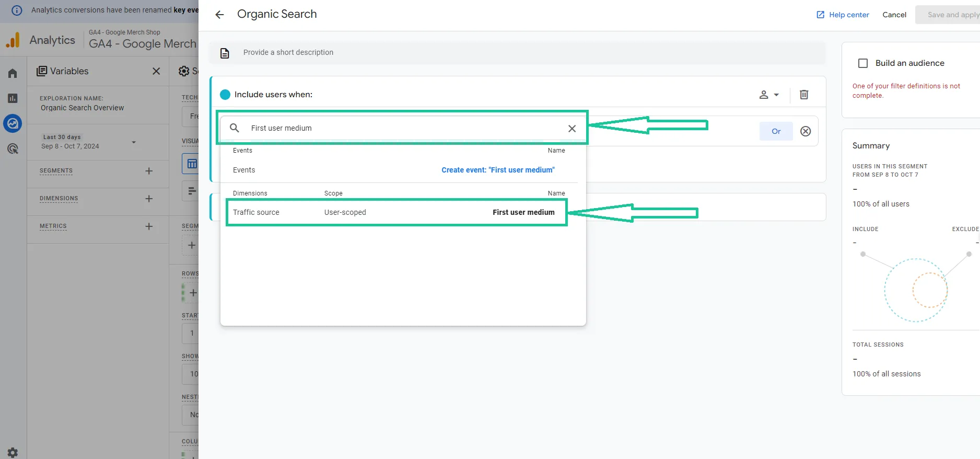Create event "First user medium" link

(x=498, y=170)
